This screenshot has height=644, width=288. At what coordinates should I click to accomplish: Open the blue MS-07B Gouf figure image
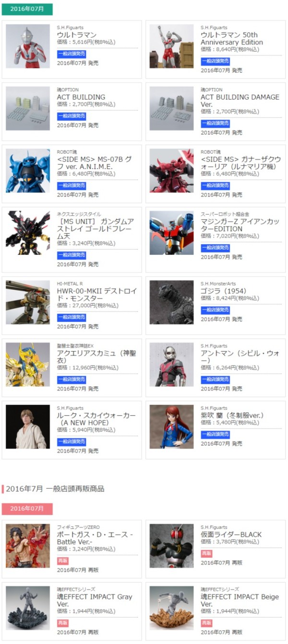pyautogui.click(x=28, y=171)
